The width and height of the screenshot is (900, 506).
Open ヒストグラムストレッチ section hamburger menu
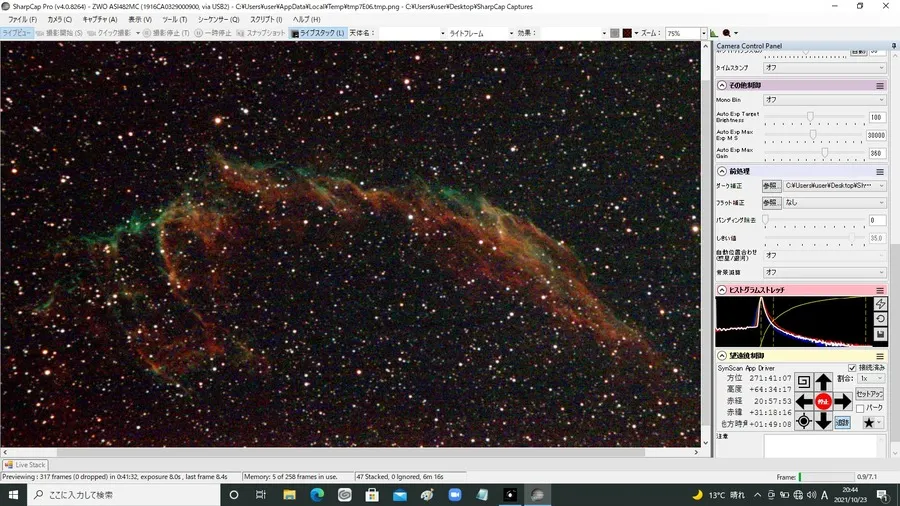pyautogui.click(x=879, y=290)
